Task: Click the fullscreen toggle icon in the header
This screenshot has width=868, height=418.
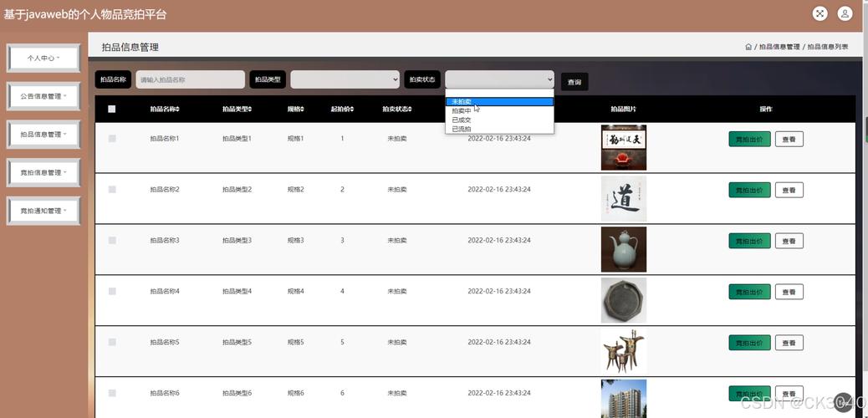Action: pyautogui.click(x=819, y=14)
